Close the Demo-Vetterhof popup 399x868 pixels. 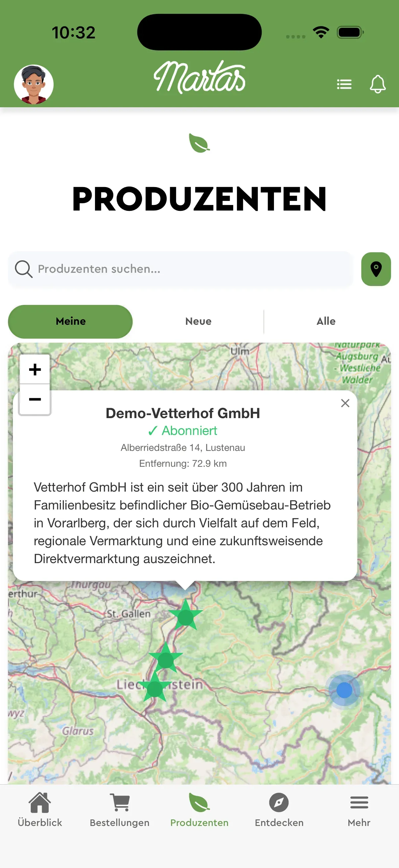pos(345,403)
